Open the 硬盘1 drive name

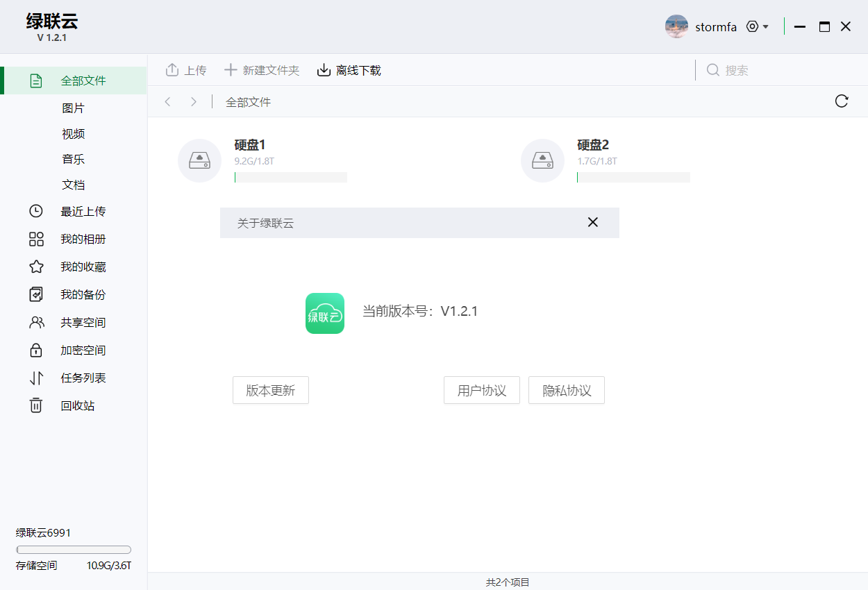pyautogui.click(x=250, y=145)
